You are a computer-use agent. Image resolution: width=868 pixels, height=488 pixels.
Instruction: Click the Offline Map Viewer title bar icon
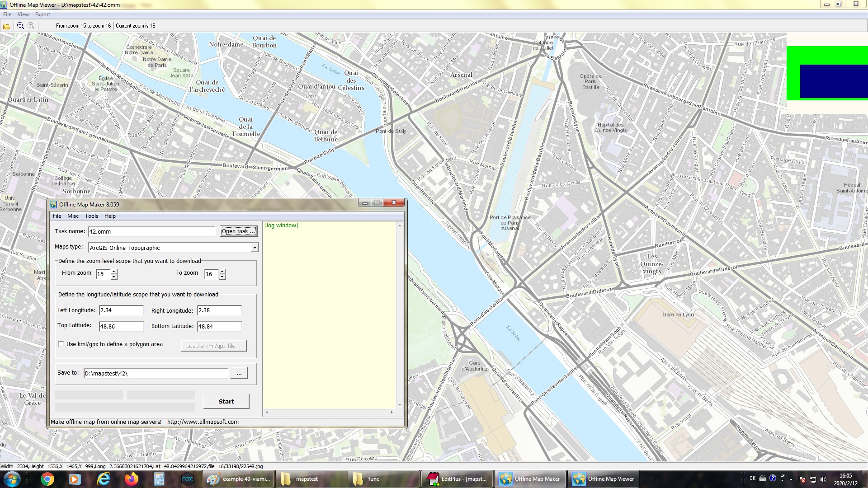click(x=4, y=5)
